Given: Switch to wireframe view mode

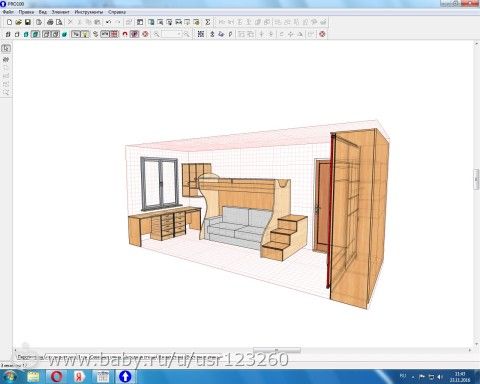Looking at the screenshot, I should 8,34.
